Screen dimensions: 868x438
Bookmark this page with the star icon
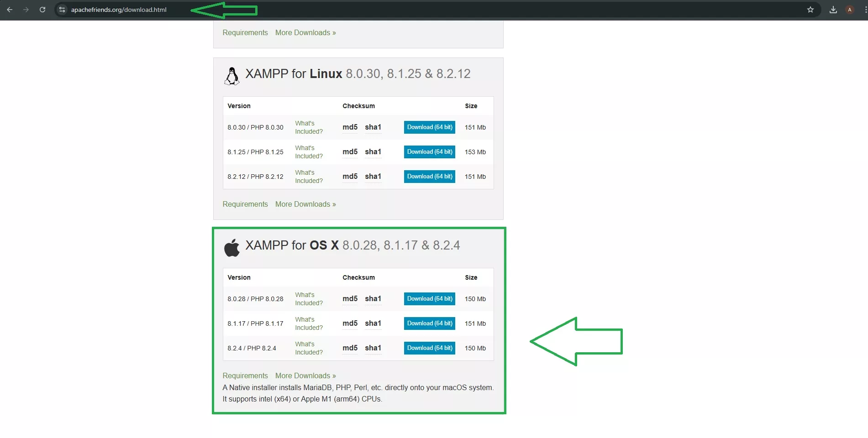pyautogui.click(x=810, y=10)
